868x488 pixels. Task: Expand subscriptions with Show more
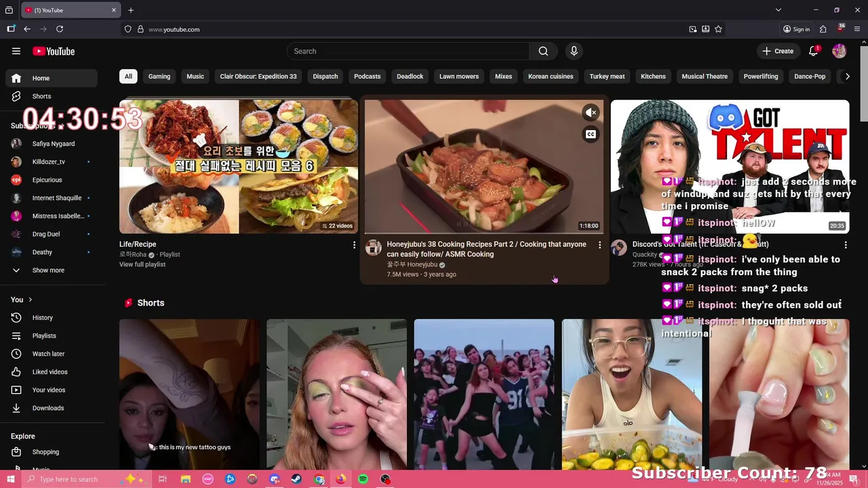point(52,270)
